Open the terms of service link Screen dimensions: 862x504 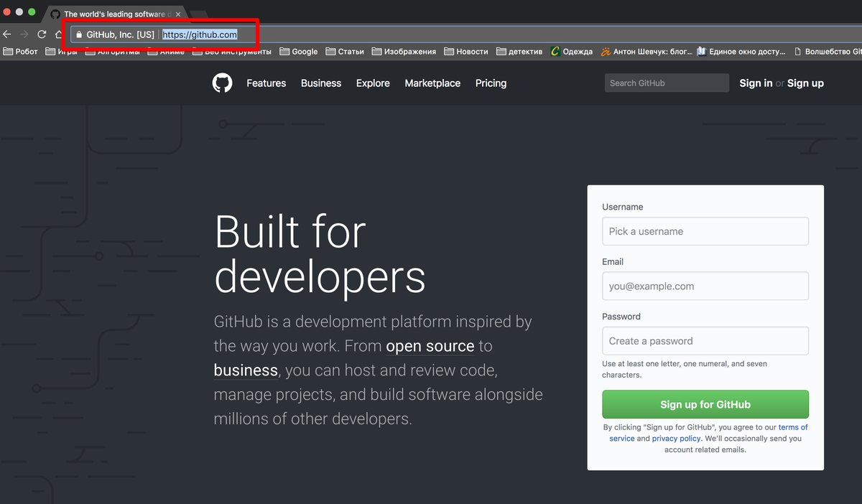pyautogui.click(x=793, y=427)
